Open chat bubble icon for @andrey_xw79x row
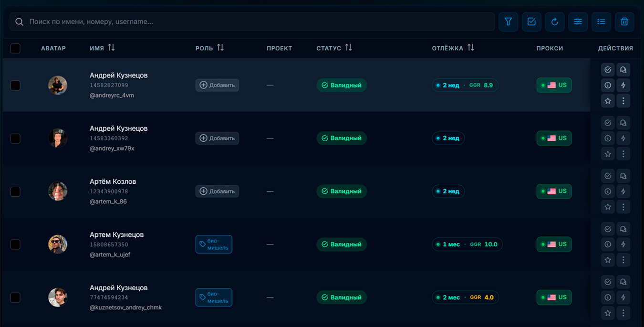 pyautogui.click(x=623, y=123)
